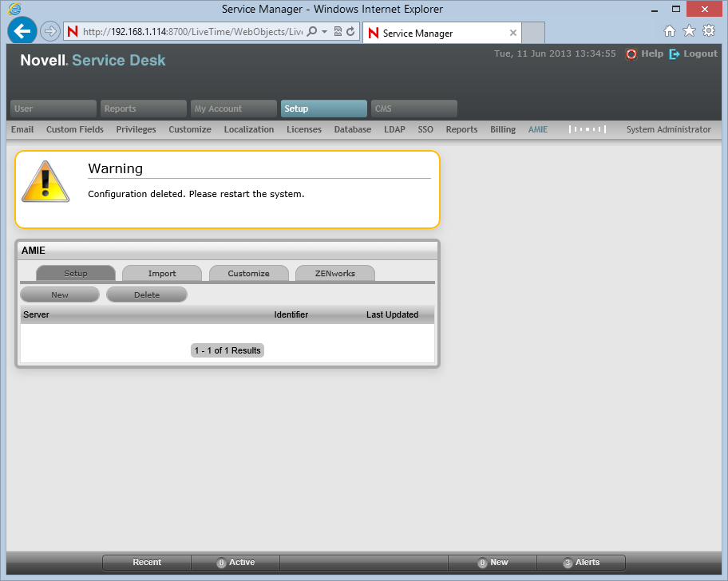The image size is (728, 581).
Task: Click the Delete button
Action: [147, 294]
